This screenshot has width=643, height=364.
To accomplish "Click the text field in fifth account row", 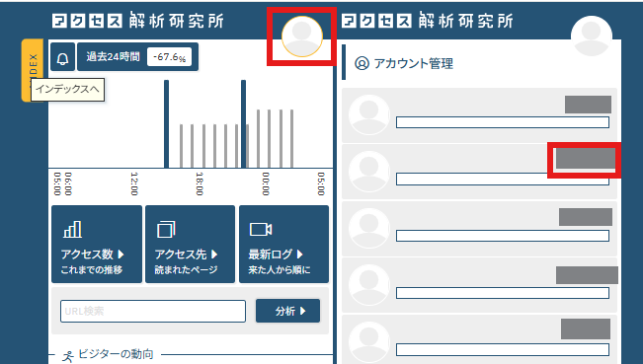I will pos(503,349).
